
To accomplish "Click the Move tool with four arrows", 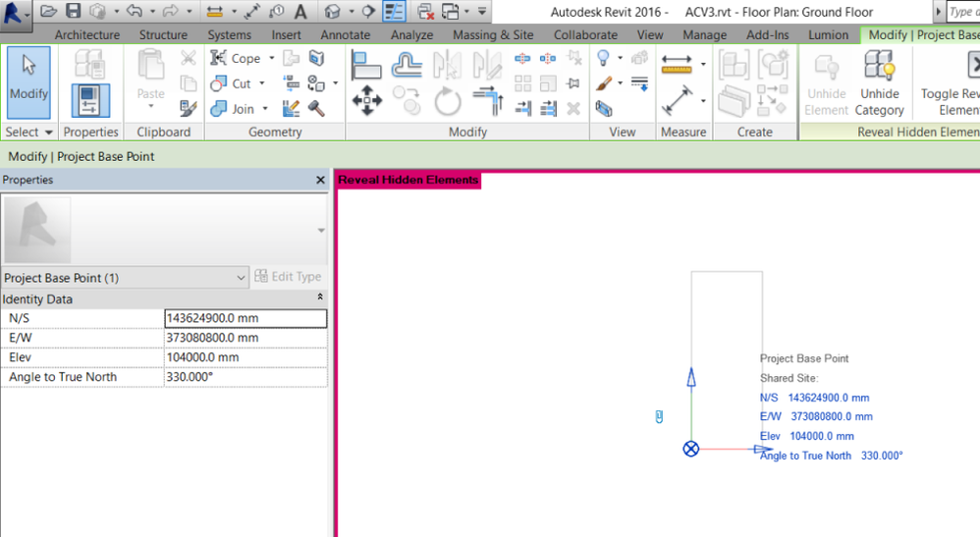I will (367, 101).
